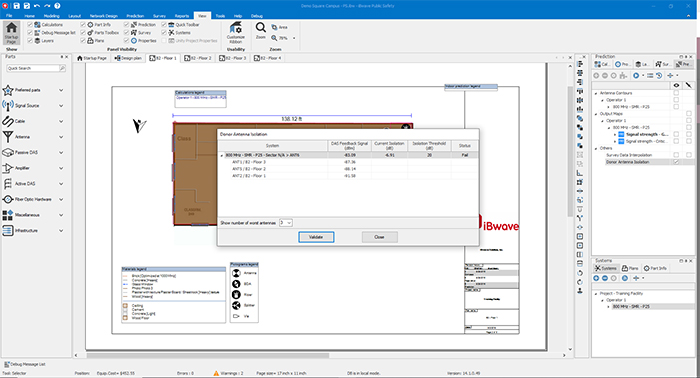This screenshot has width=700, height=378.
Task: Open the Modeling ribbon tab
Action: tap(51, 16)
